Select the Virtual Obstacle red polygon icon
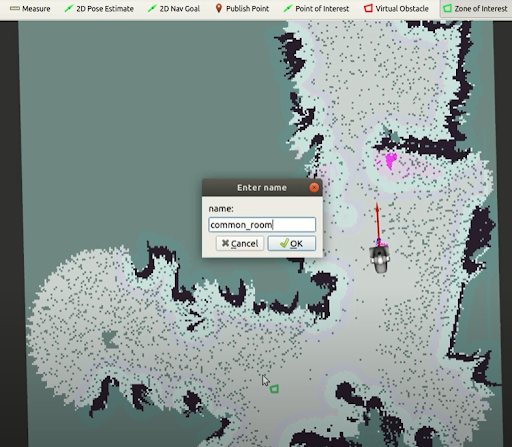512x447 pixels. [x=368, y=8]
